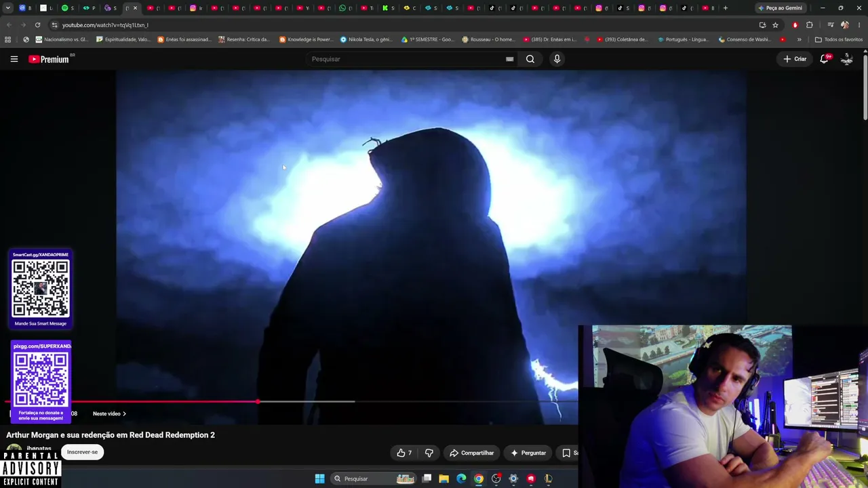Expand the Neste vídeo chapters

pyautogui.click(x=110, y=413)
